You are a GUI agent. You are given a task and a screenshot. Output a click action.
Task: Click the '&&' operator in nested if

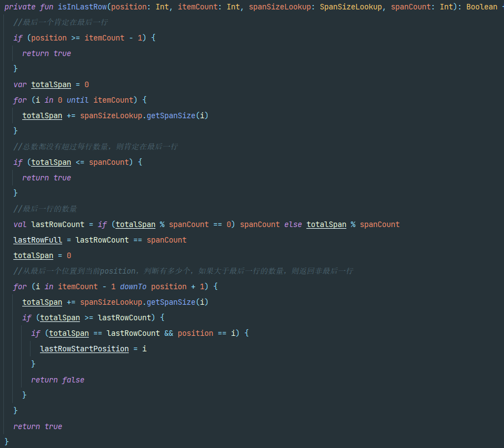[x=169, y=333]
